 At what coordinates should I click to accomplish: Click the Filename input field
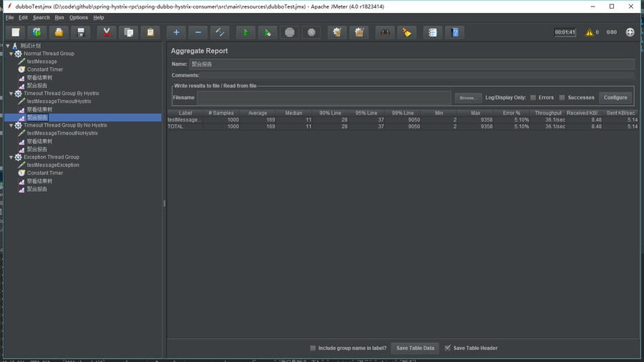tap(323, 97)
